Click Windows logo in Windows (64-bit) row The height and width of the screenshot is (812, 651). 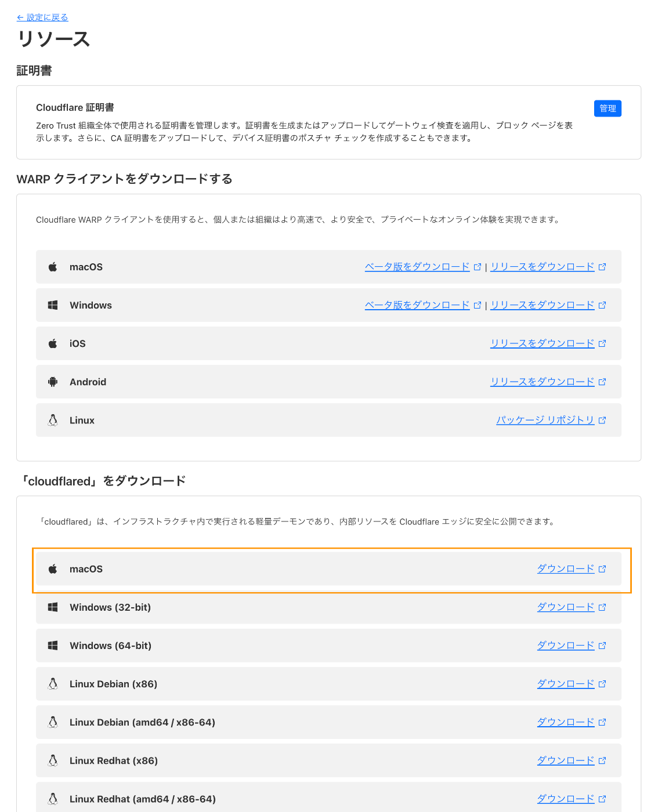(53, 646)
